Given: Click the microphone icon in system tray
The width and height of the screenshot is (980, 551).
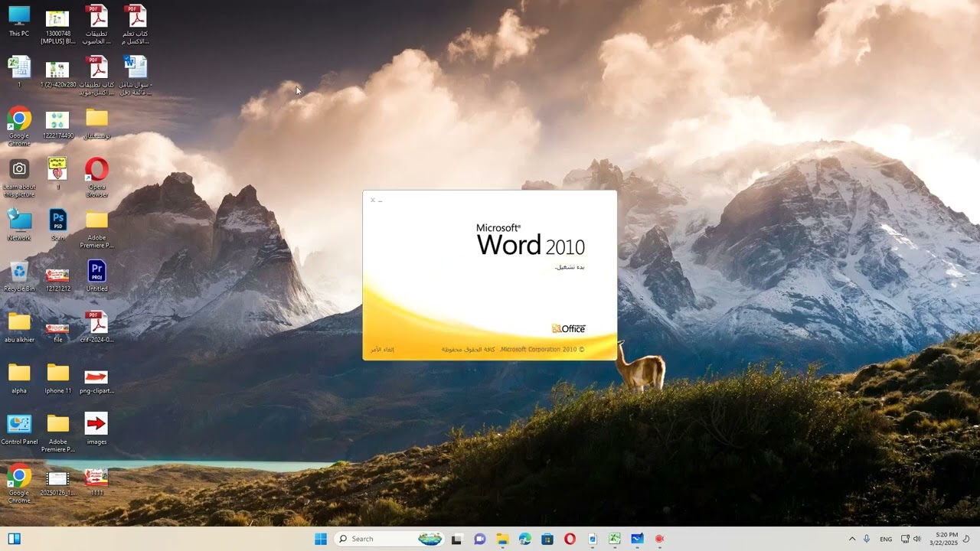Looking at the screenshot, I should pyautogui.click(x=867, y=539).
